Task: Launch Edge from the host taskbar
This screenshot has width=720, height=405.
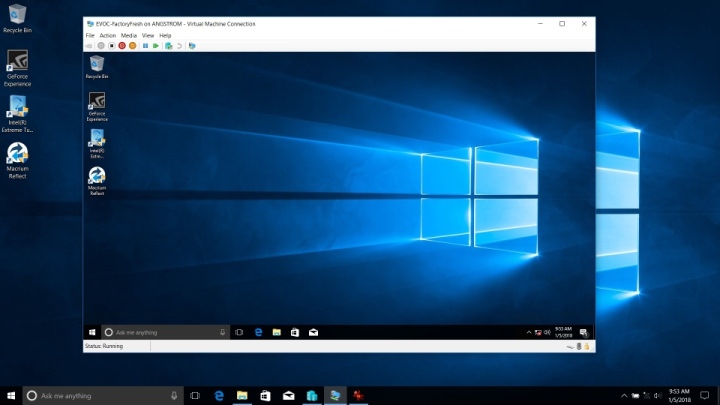Action: [x=219, y=395]
